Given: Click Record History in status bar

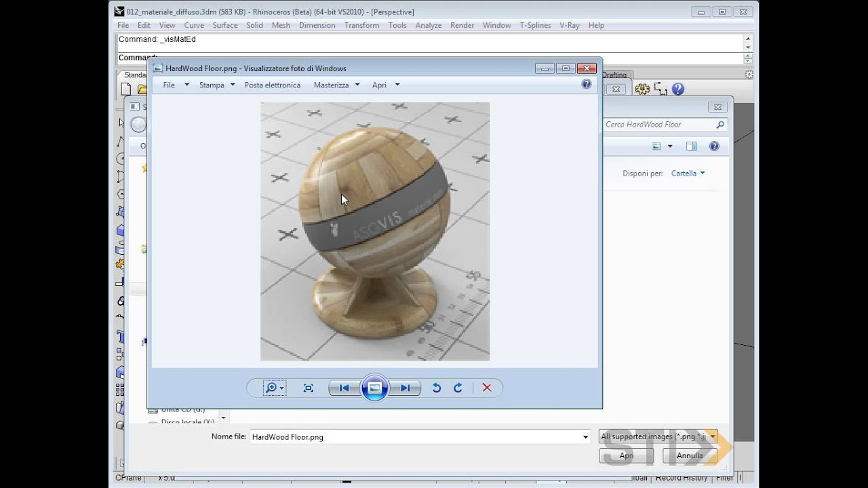Looking at the screenshot, I should 682,478.
